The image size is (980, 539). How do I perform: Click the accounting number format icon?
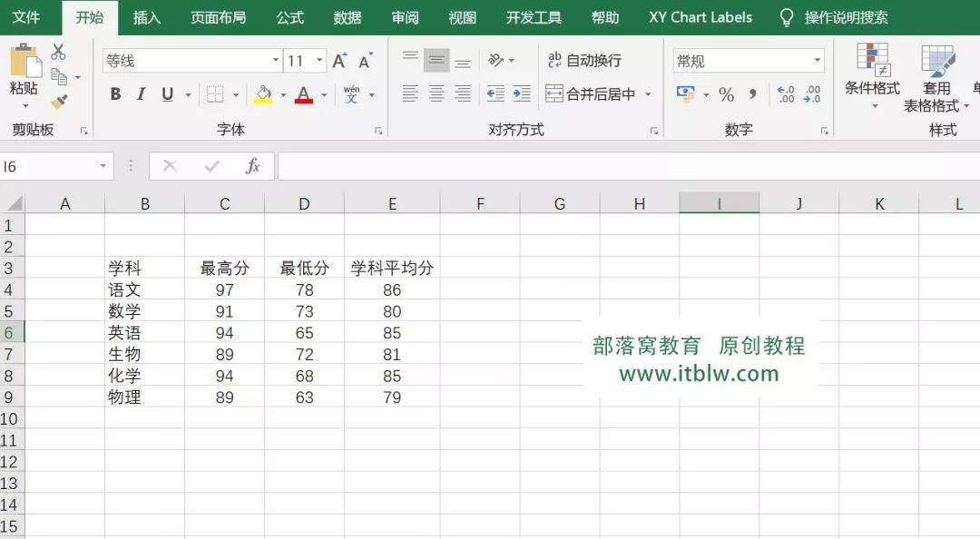686,94
